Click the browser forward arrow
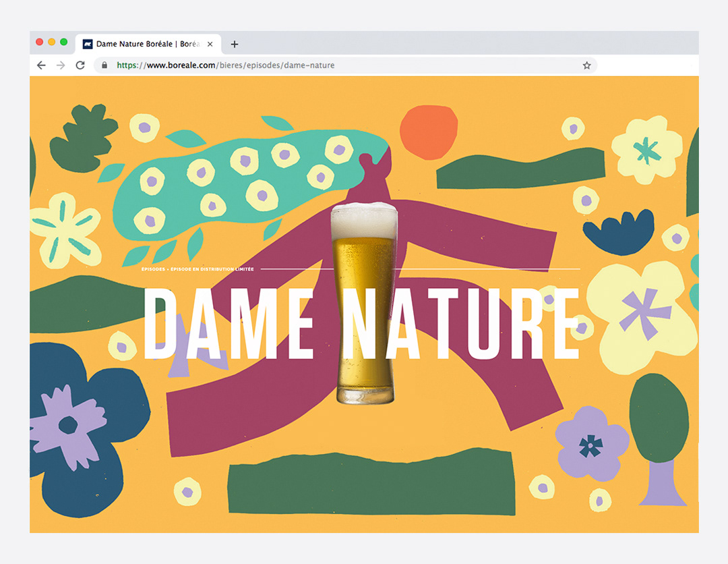Viewport: 728px width, 564px height. pos(61,65)
